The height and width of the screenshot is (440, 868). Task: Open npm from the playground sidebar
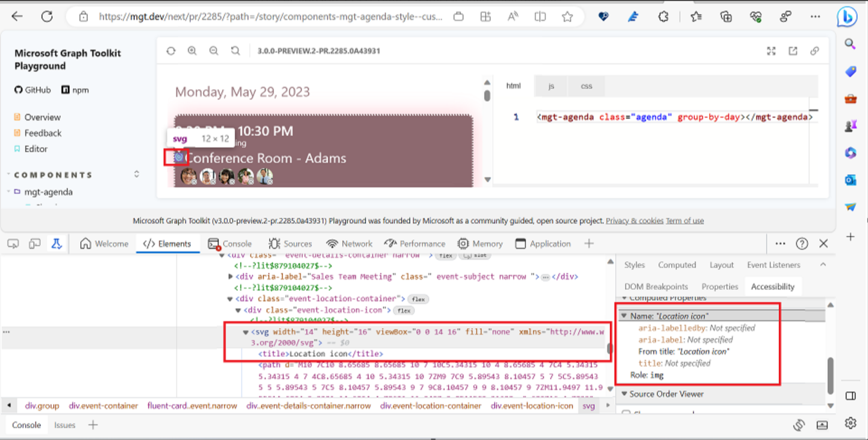point(74,90)
